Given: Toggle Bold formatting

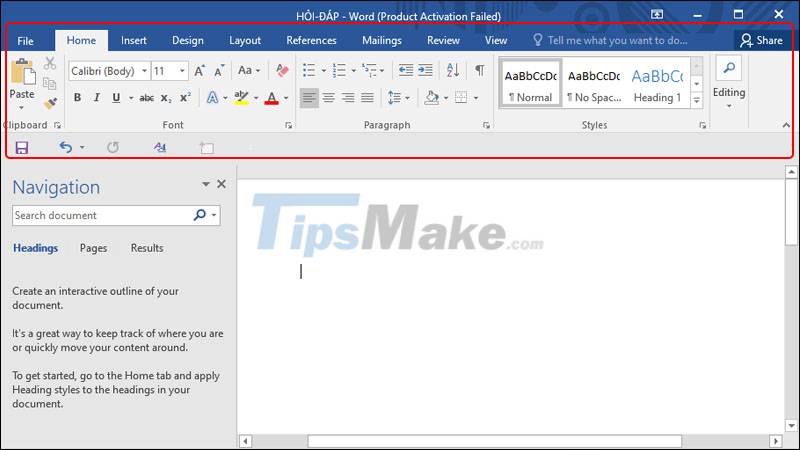Looking at the screenshot, I should [x=77, y=97].
